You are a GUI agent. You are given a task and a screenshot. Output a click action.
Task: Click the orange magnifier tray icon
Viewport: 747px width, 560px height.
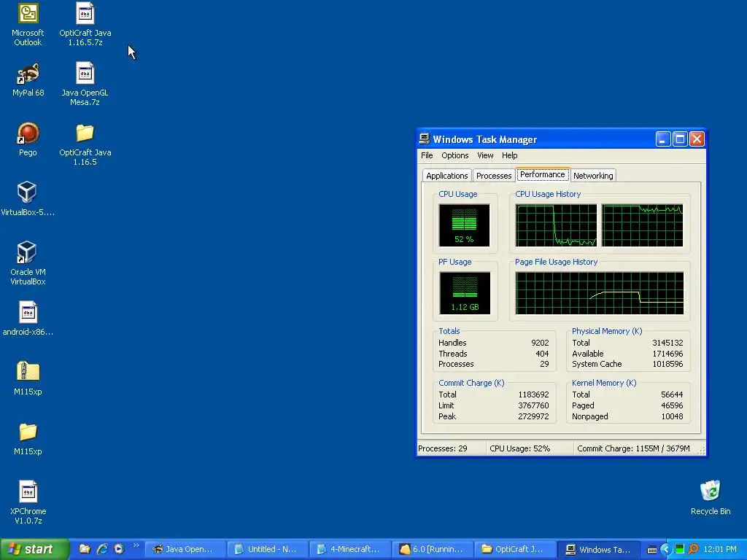pos(693,549)
